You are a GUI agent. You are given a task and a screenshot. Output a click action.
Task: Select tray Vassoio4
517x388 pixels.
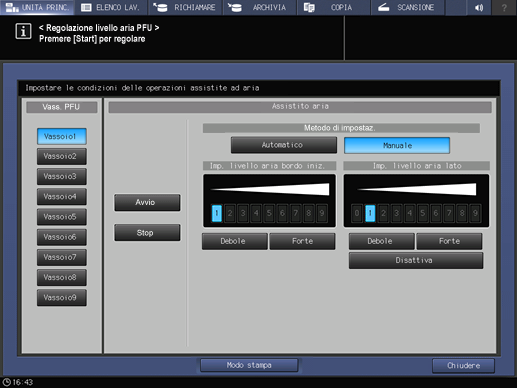(x=62, y=197)
